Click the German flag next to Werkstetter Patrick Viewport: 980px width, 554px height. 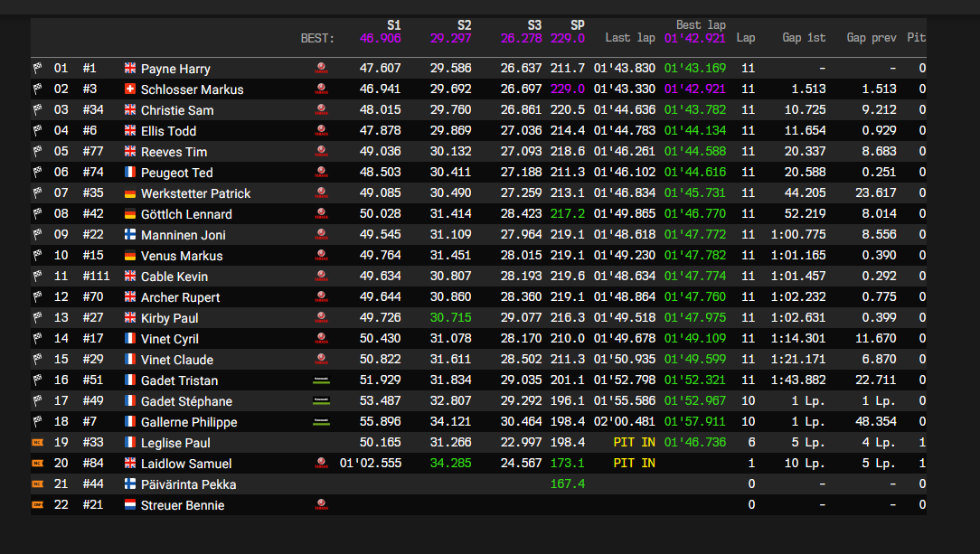[x=130, y=193]
